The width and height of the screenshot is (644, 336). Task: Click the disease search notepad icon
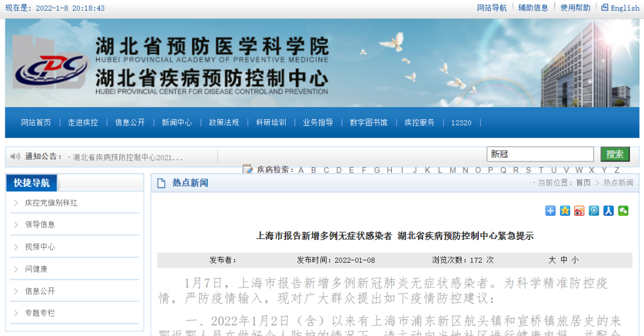pos(247,169)
